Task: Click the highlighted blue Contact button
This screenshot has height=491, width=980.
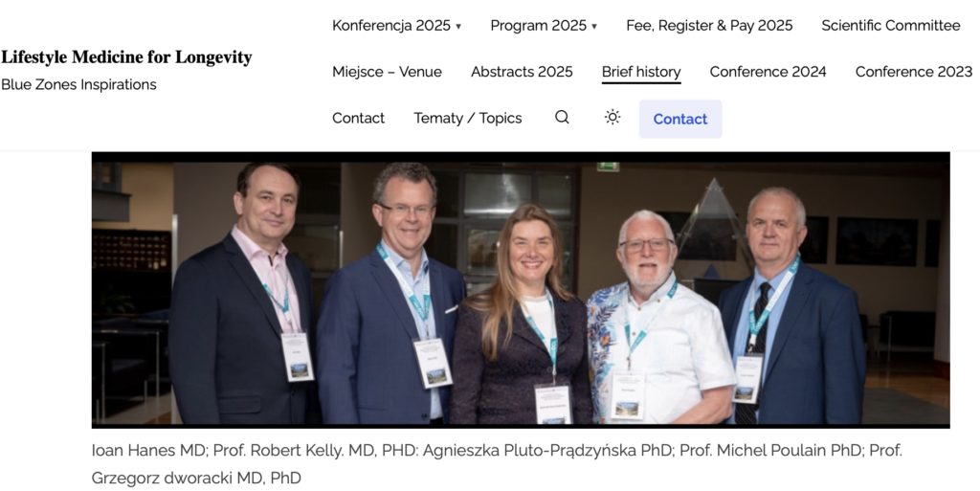Action: click(680, 119)
